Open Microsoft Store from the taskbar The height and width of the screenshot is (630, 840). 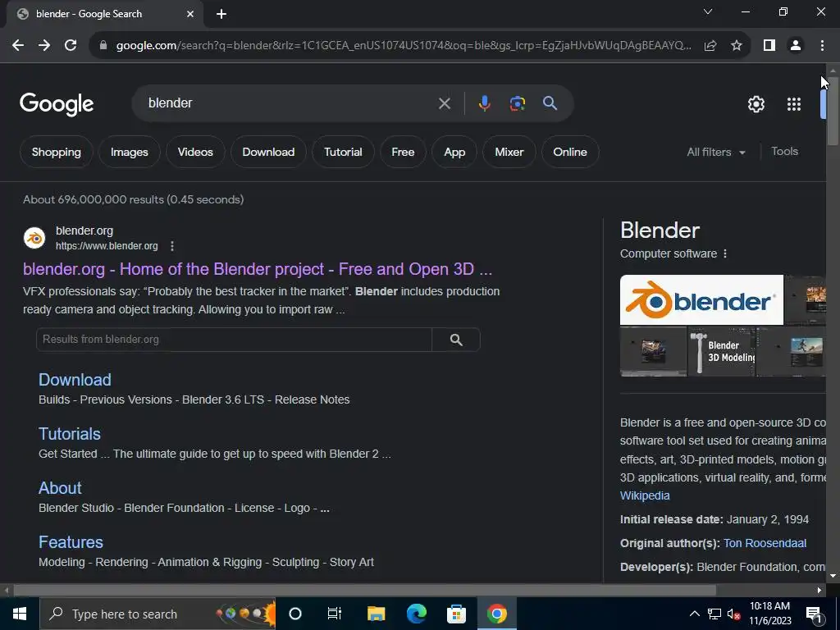click(x=456, y=614)
